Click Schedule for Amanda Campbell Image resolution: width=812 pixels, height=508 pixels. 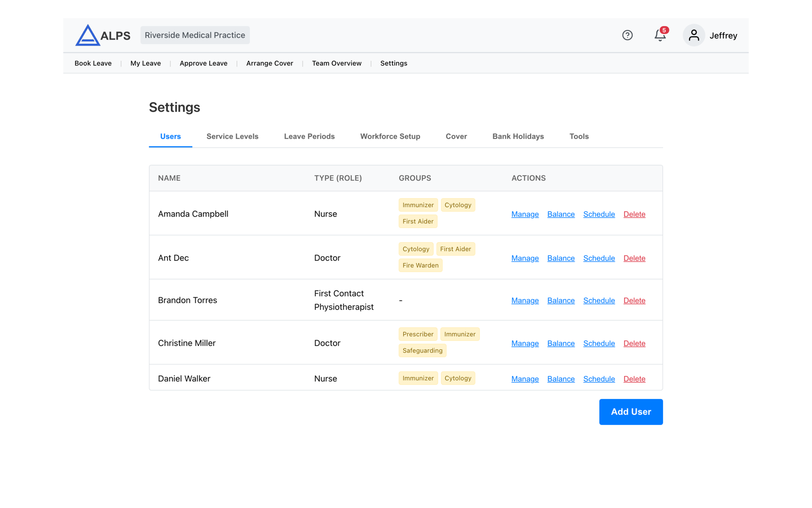click(599, 214)
